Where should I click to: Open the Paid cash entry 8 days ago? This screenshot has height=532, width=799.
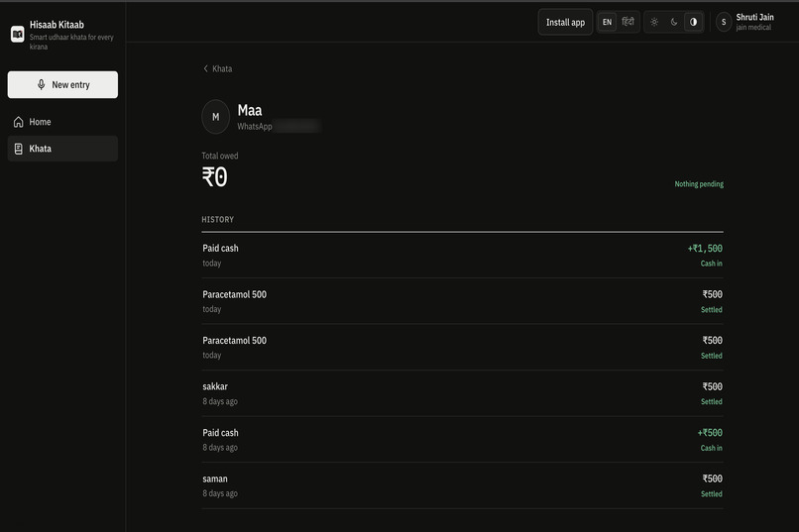462,440
